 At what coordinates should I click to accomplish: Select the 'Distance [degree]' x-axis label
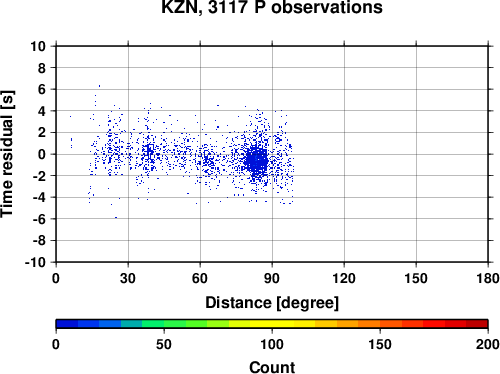coord(272,303)
